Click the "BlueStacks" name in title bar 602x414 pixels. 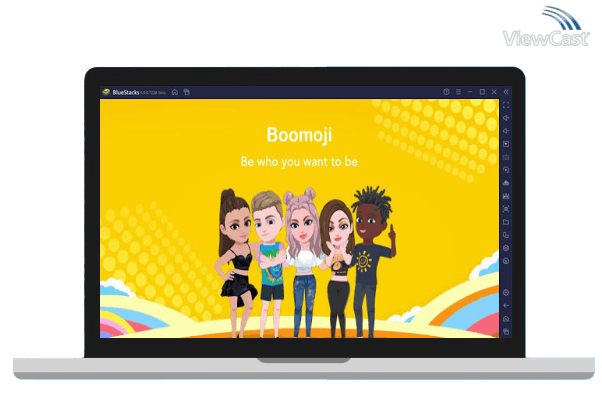126,92
